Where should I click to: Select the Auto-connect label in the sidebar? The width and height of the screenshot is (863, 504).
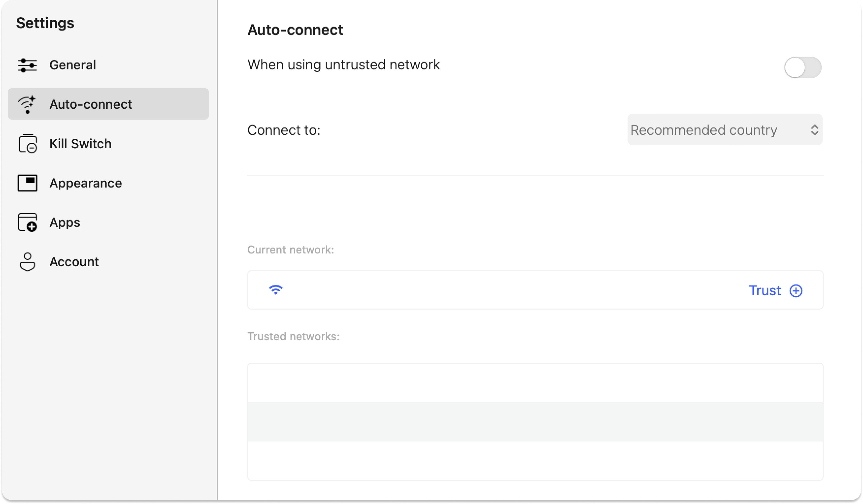point(91,104)
